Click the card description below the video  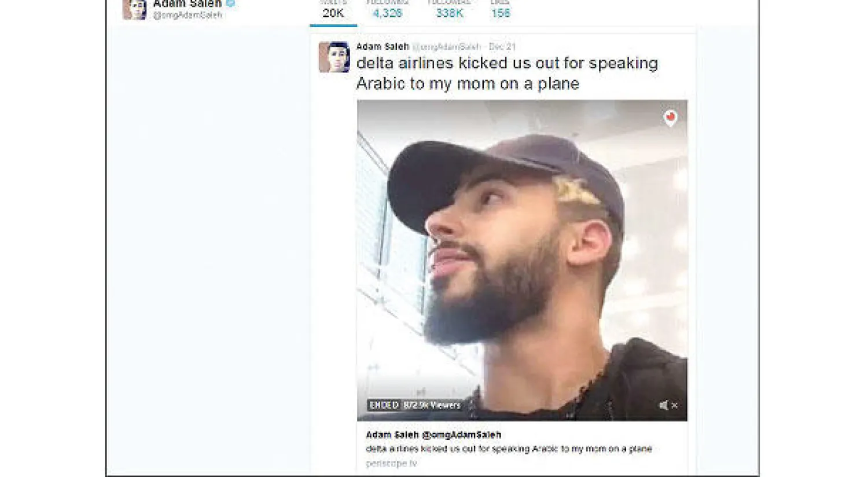[x=509, y=449]
